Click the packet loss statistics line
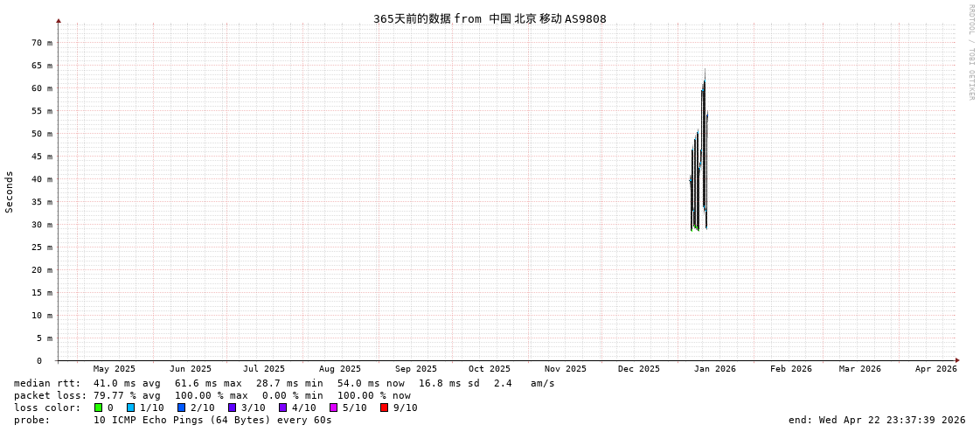980x432 pixels. click(x=212, y=395)
